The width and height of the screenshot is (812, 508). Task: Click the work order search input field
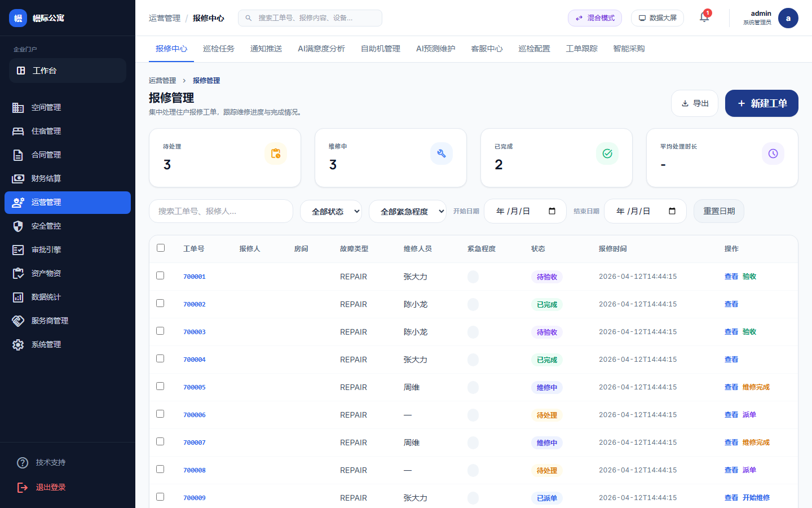[x=221, y=211]
